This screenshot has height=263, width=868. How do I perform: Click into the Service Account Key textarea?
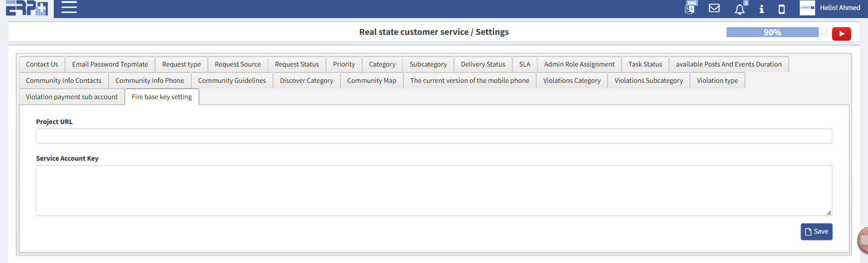[434, 190]
